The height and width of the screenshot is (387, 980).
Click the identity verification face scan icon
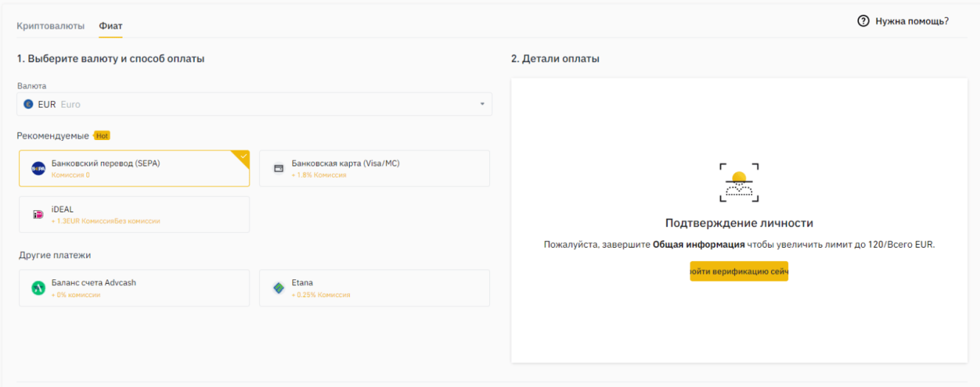[739, 183]
